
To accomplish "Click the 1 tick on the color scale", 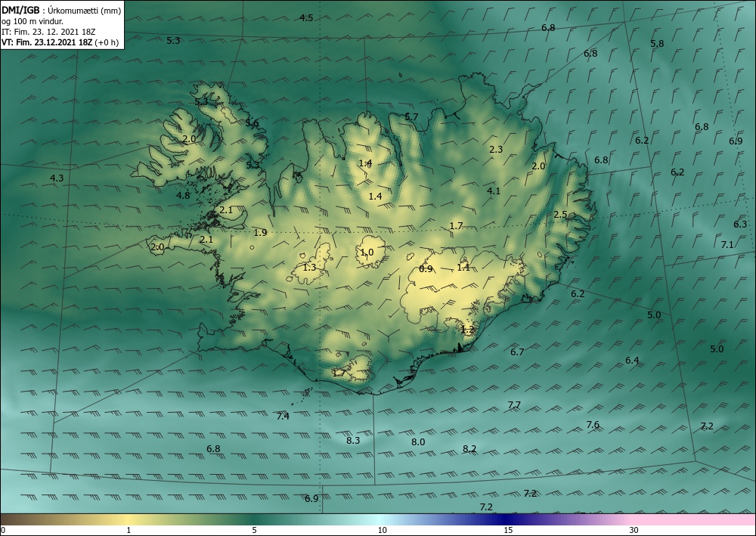I will tap(129, 530).
